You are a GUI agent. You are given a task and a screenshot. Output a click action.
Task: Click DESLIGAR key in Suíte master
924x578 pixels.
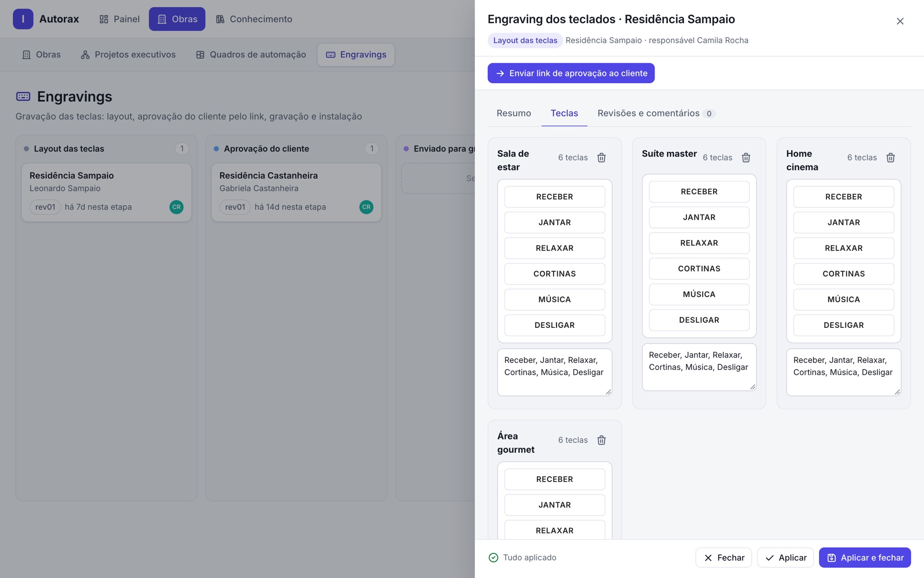[699, 320]
